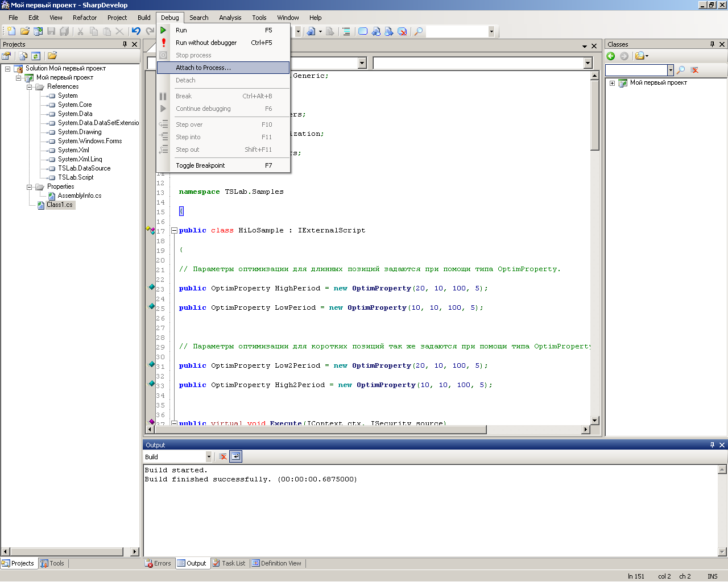Toggle word wrap in Output panel

236,456
